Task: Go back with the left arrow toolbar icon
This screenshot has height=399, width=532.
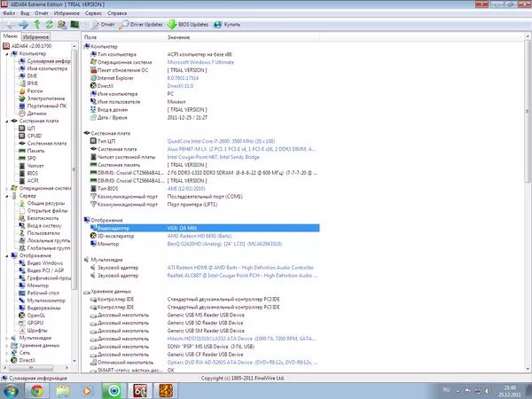Action: 12,25
